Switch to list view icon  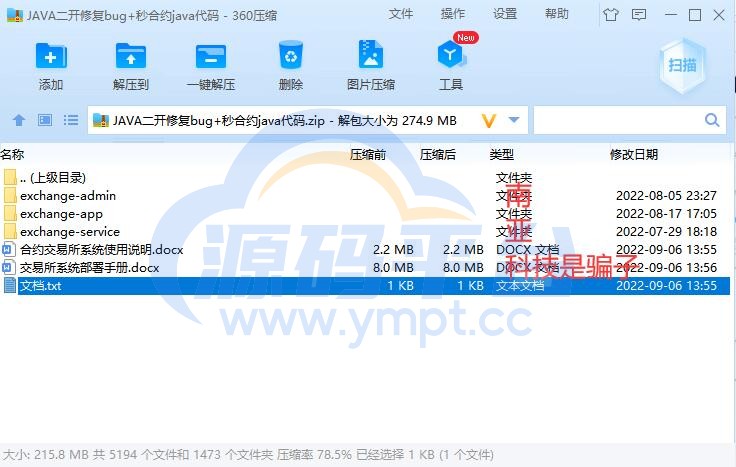click(x=71, y=121)
